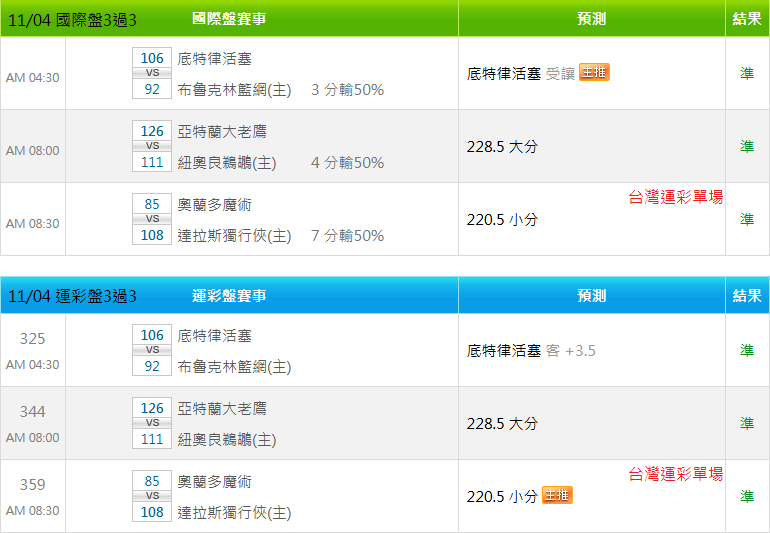Select team 奧蘭多魔術 in the 運彩盤 table
The width and height of the screenshot is (770, 533).
click(215, 481)
